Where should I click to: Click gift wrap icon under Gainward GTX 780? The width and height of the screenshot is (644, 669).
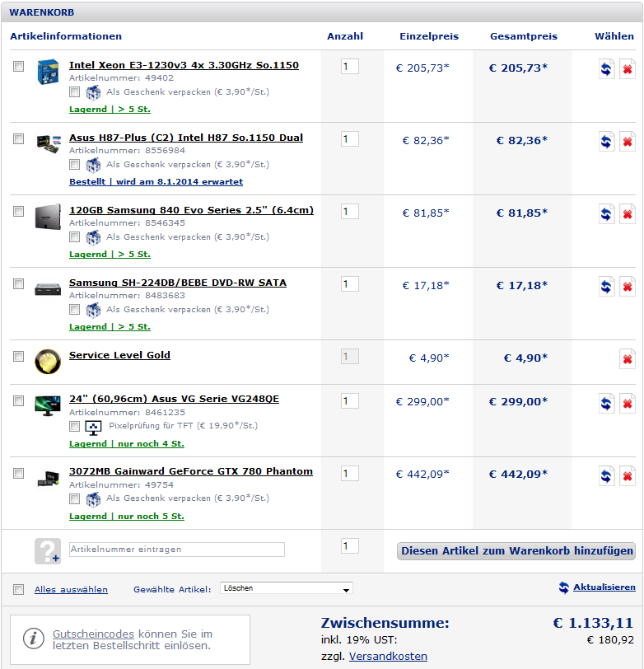(93, 498)
